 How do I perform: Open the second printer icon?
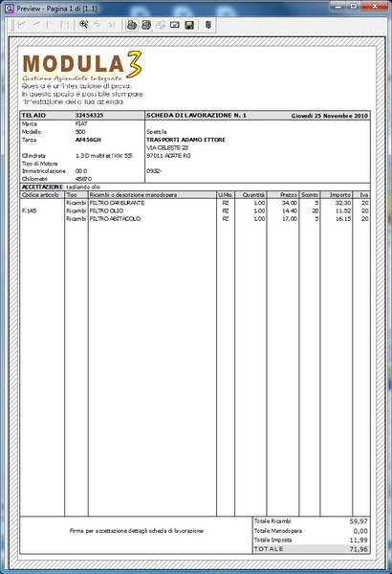[x=146, y=25]
